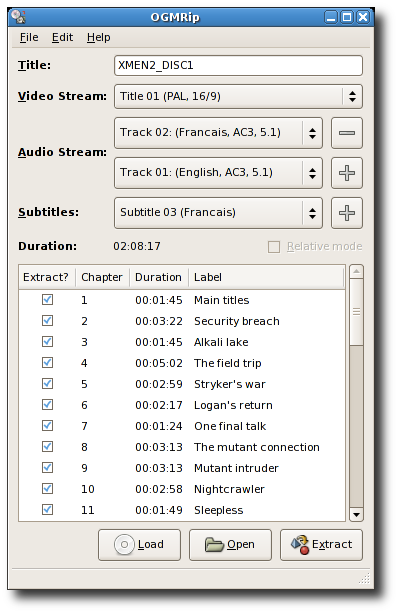
Task: Uncheck extract for chapter 8 The mutant connection
Action: coord(47,447)
